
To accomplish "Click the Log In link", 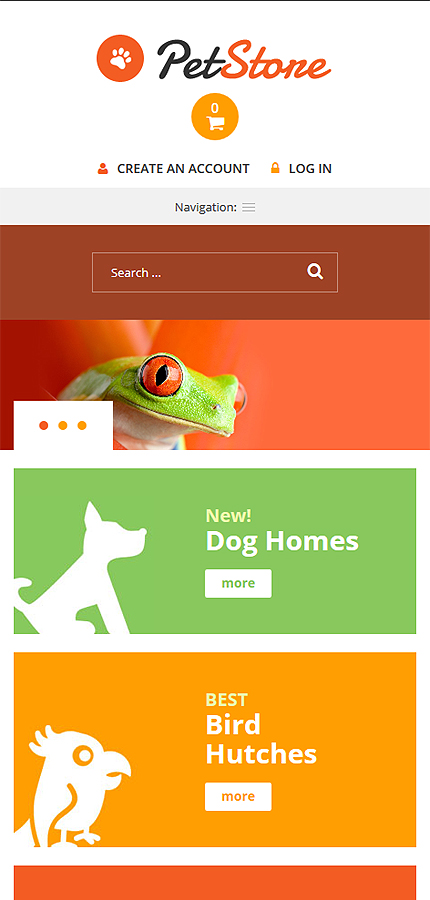I will click(310, 169).
